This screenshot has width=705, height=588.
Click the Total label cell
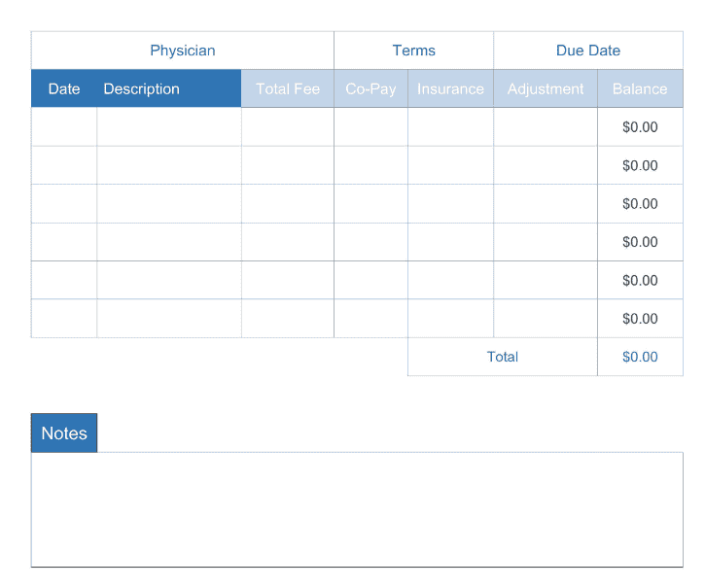click(503, 357)
